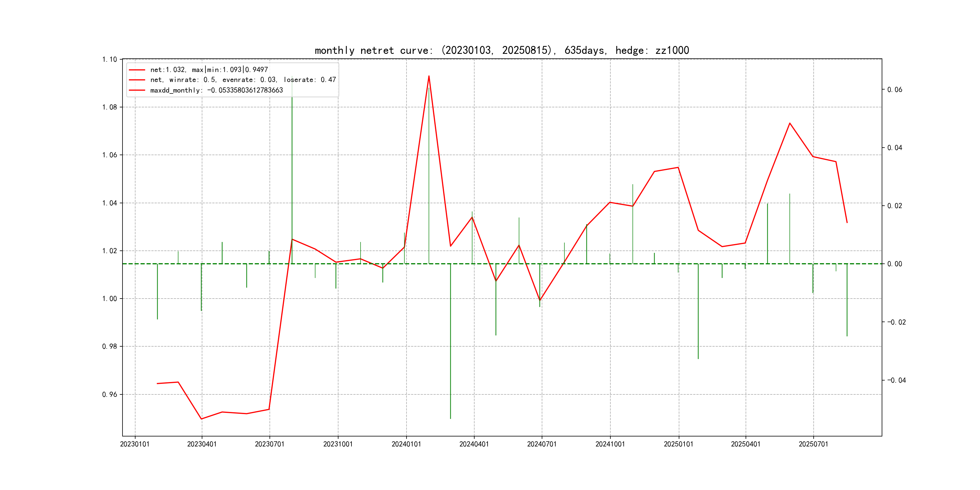Screen dimensions: 980x490
Task: Click the red line swatch beside net:1.032
Action: [x=137, y=70]
